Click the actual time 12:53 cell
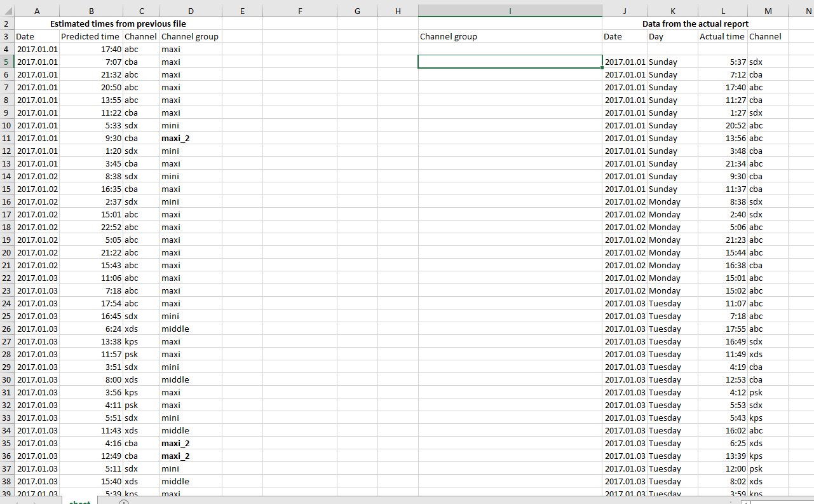This screenshot has width=814, height=504. click(x=723, y=379)
